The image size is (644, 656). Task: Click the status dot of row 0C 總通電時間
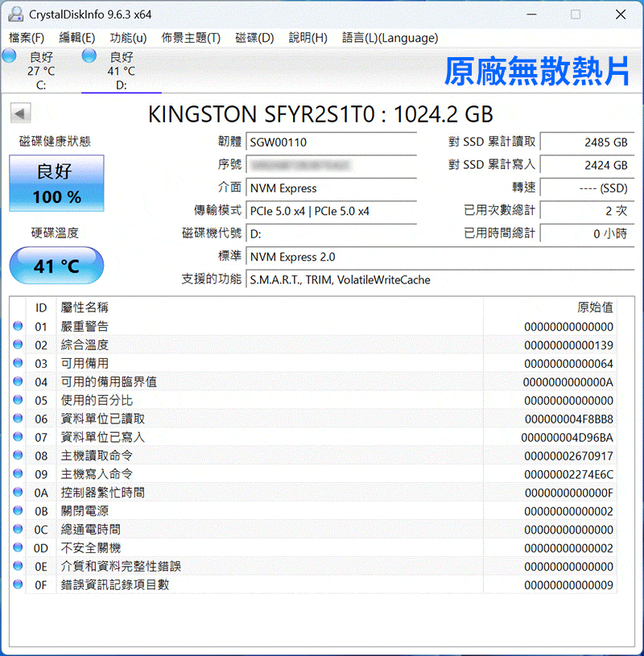pos(18,529)
